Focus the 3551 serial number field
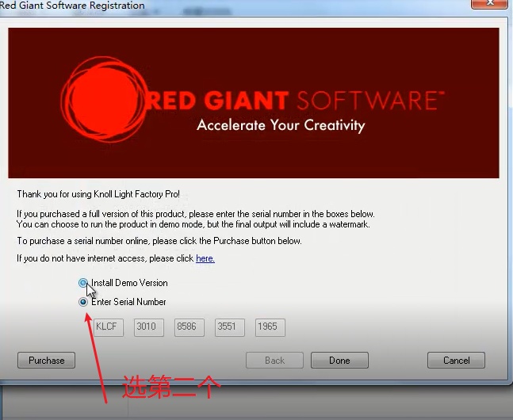Image resolution: width=513 pixels, height=420 pixels. [x=230, y=327]
